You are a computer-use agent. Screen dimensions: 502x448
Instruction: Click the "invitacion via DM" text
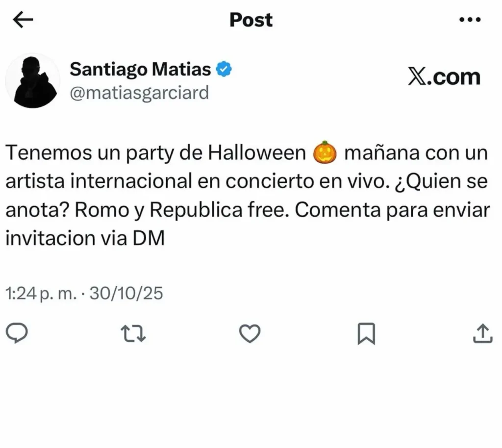(85, 239)
